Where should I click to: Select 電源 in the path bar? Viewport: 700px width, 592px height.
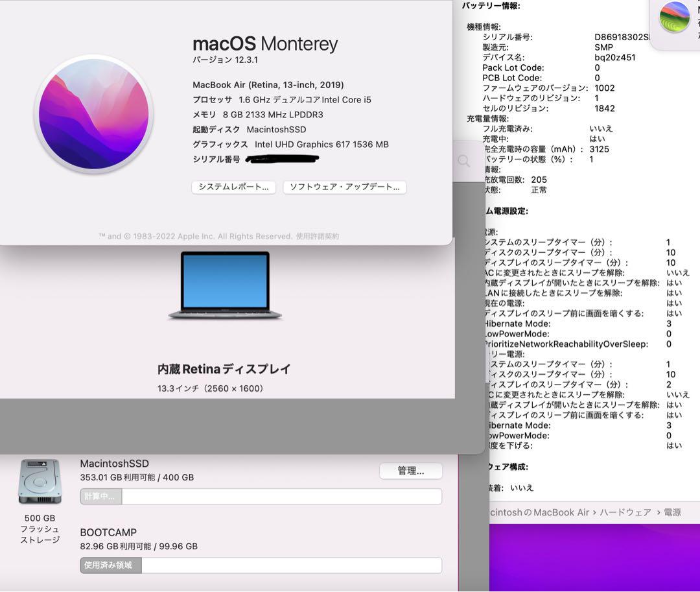[672, 512]
